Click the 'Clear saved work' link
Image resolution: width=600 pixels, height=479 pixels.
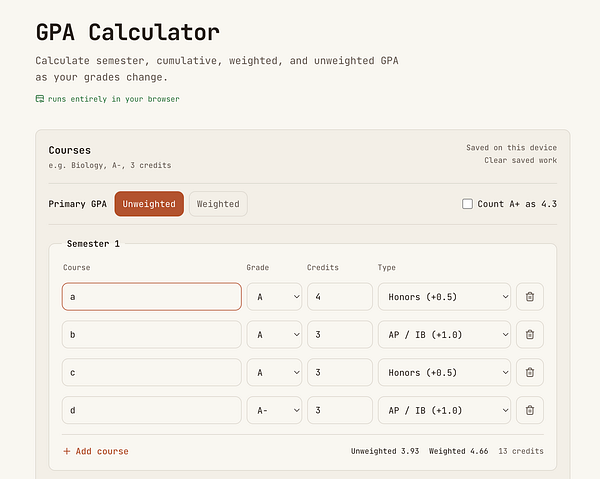coord(520,160)
